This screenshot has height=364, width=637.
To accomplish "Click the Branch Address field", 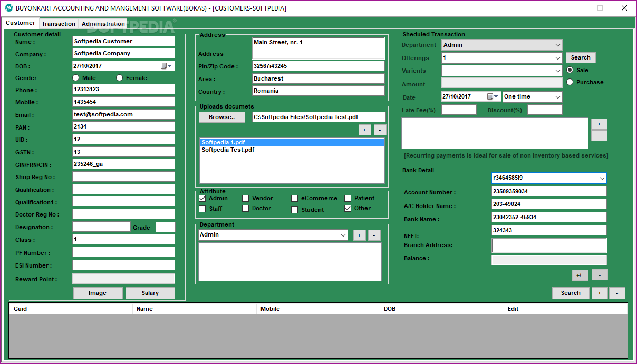I will click(x=549, y=245).
